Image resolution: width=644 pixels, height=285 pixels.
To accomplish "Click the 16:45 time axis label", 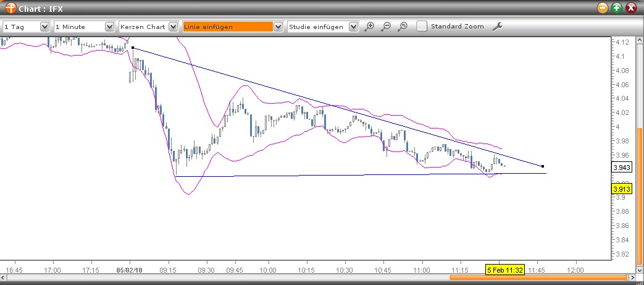I will click(15, 270).
